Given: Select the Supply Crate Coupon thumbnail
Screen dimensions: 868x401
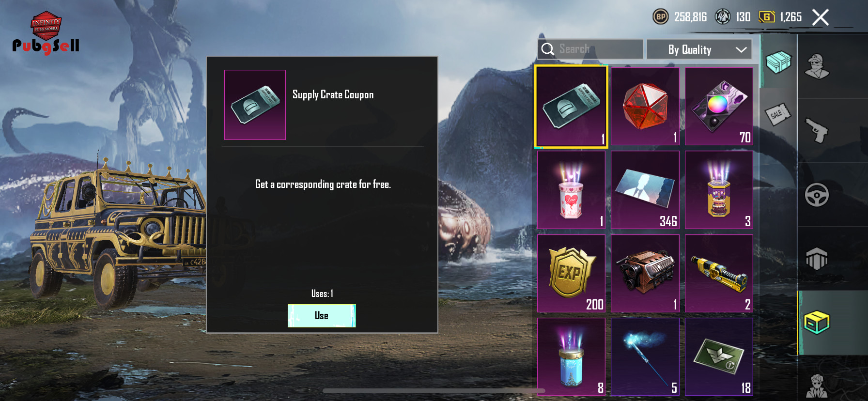Looking at the screenshot, I should pos(255,105).
